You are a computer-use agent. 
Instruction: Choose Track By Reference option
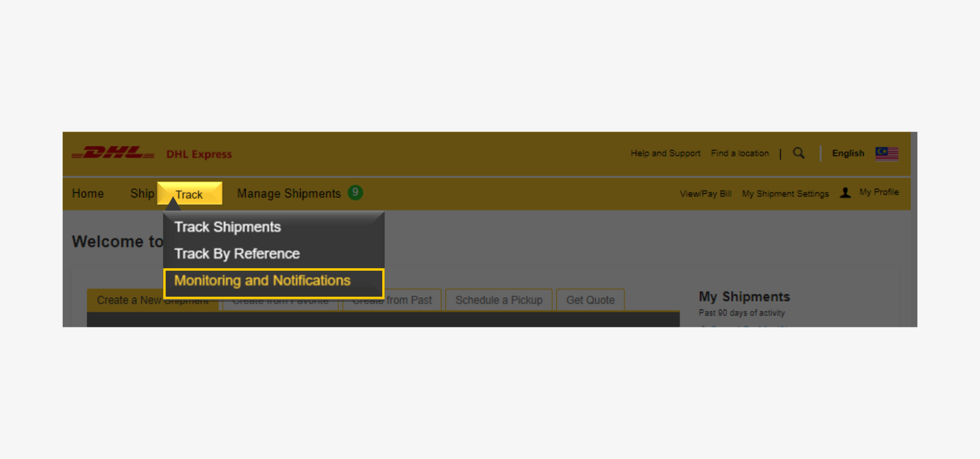[x=237, y=253]
